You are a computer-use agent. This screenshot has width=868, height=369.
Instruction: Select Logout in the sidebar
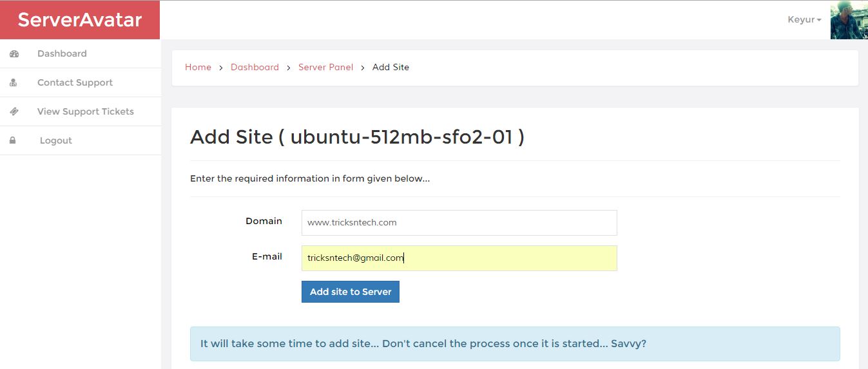coord(80,141)
